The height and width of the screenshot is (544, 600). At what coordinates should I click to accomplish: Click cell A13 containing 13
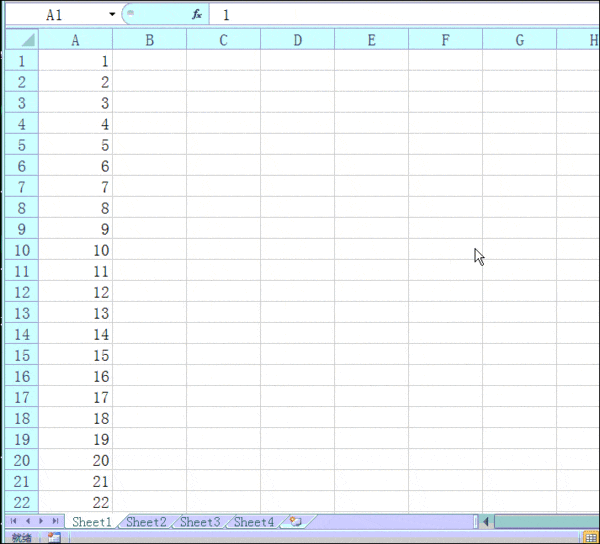tap(75, 313)
